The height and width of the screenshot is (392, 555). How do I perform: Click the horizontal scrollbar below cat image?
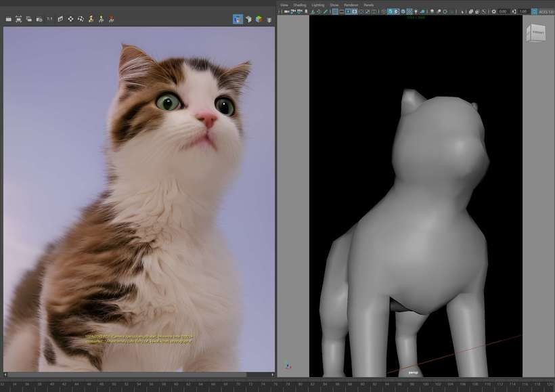[x=135, y=374]
